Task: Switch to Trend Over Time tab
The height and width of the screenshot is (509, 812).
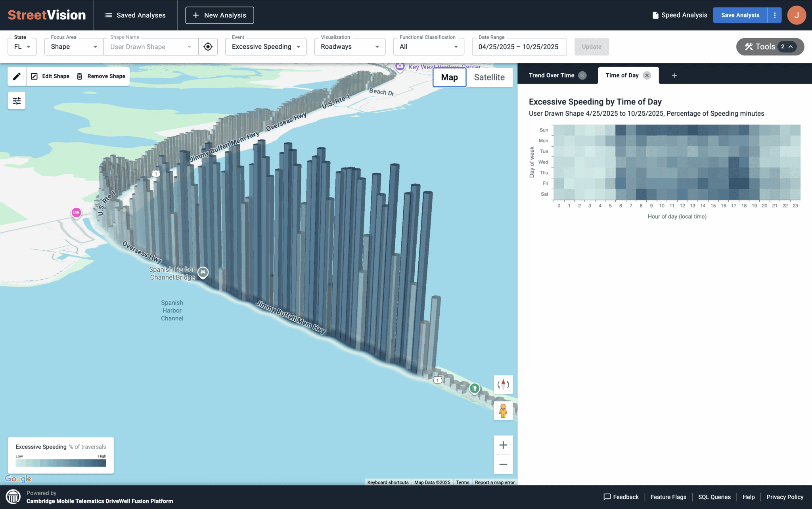Action: (551, 75)
